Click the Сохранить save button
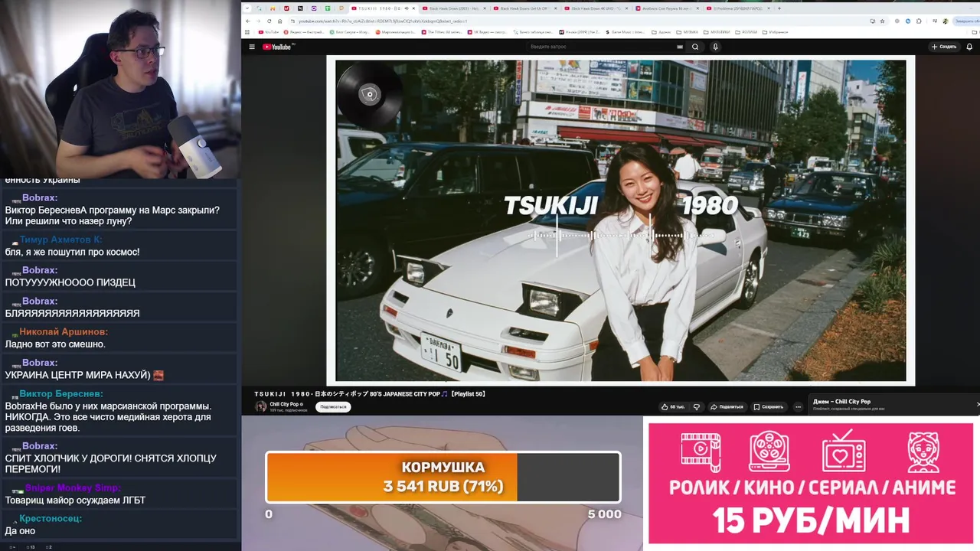Image resolution: width=980 pixels, height=551 pixels. click(x=769, y=406)
